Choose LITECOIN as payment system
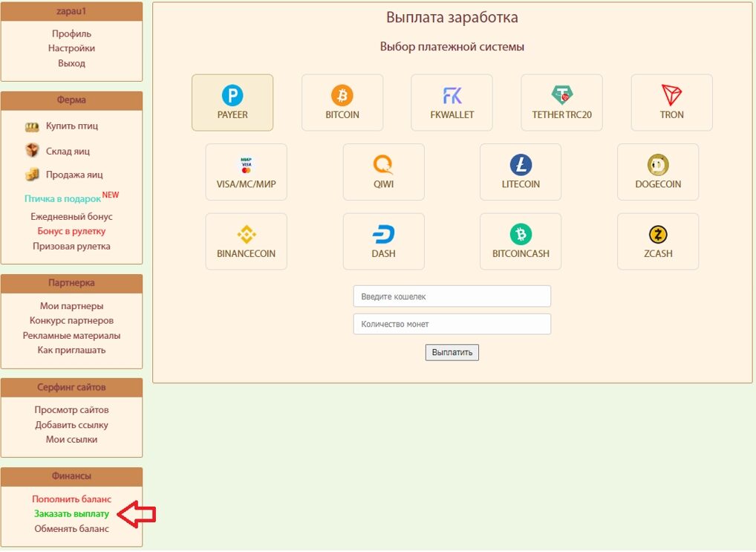The width and height of the screenshot is (756, 552). click(521, 172)
